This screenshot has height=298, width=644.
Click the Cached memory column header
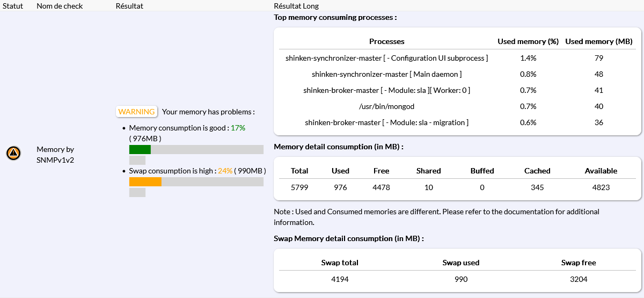tap(537, 171)
